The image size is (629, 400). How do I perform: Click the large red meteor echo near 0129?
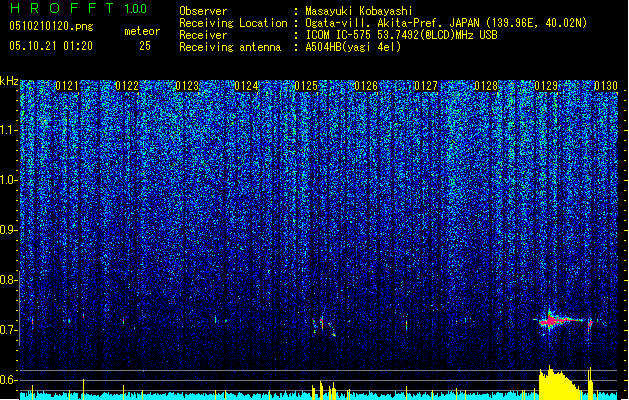click(558, 320)
